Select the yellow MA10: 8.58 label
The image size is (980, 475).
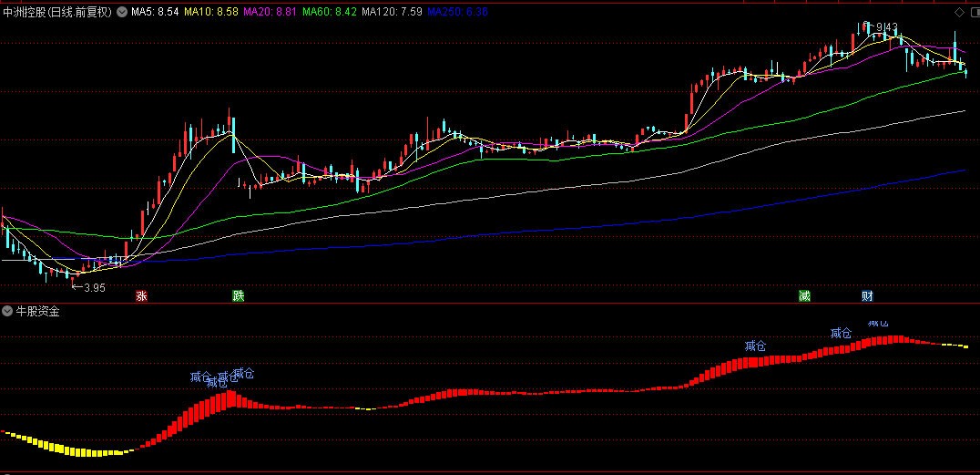pyautogui.click(x=211, y=12)
